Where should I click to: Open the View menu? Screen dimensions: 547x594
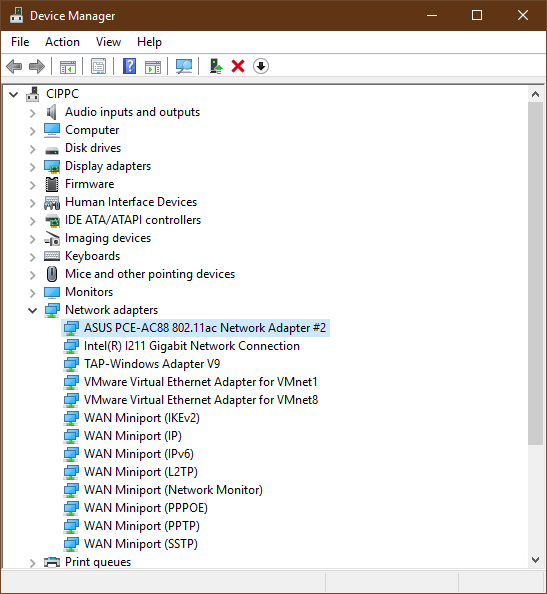(x=108, y=42)
